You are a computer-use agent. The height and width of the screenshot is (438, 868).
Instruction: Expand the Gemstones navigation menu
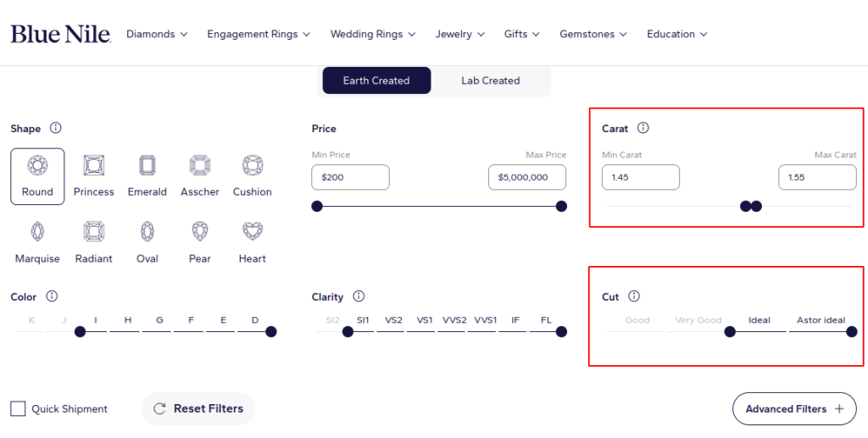tap(593, 34)
